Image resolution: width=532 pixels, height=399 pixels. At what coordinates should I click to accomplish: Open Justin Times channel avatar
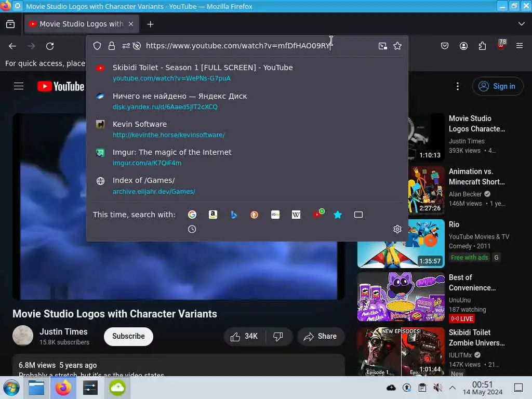click(23, 336)
